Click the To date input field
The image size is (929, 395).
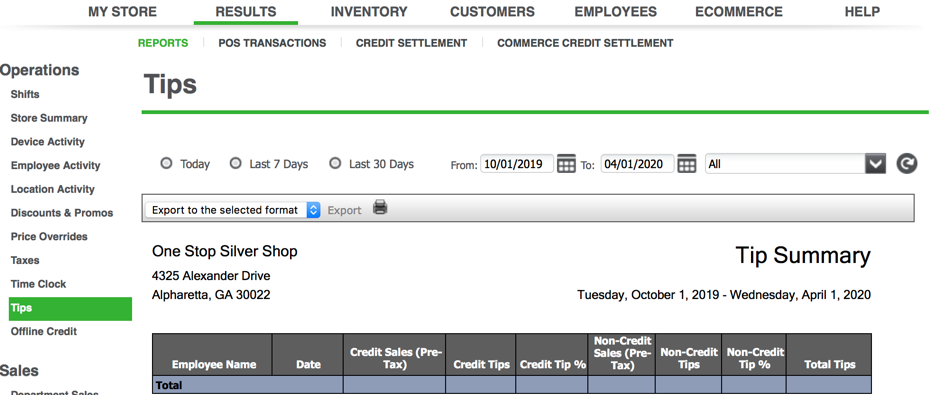pos(638,164)
